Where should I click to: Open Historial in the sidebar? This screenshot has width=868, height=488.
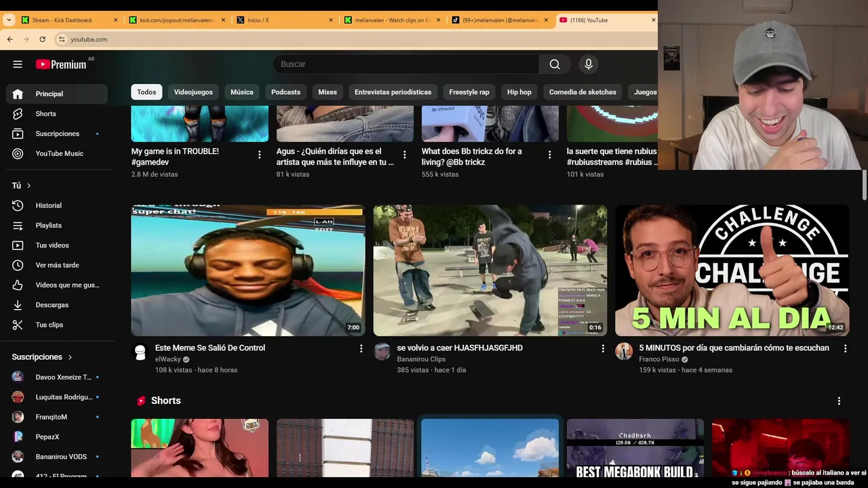[x=56, y=205]
